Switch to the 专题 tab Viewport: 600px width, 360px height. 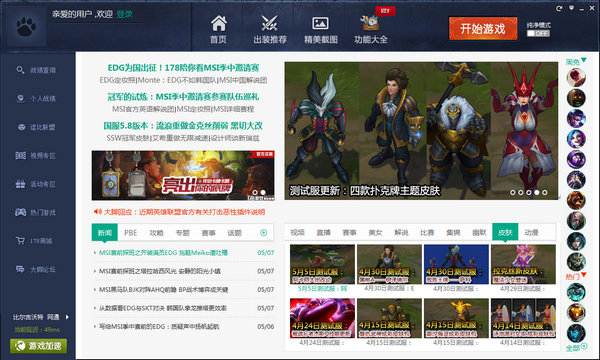pos(183,233)
